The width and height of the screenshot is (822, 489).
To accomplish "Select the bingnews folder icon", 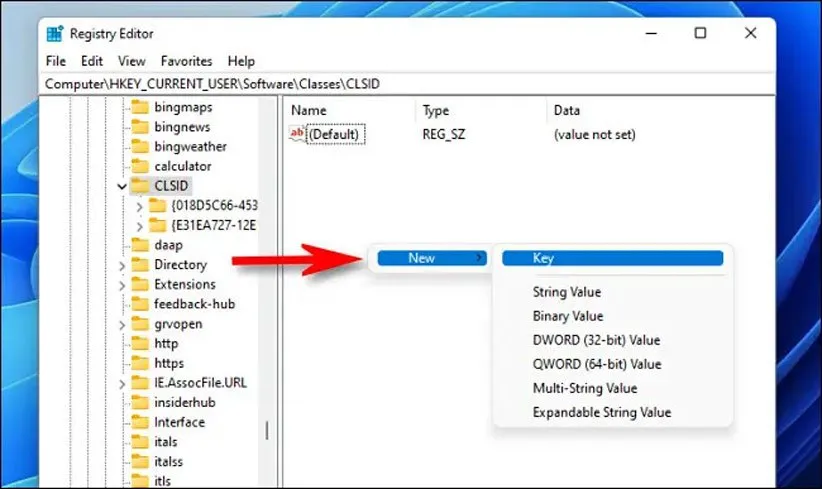I will [x=140, y=127].
